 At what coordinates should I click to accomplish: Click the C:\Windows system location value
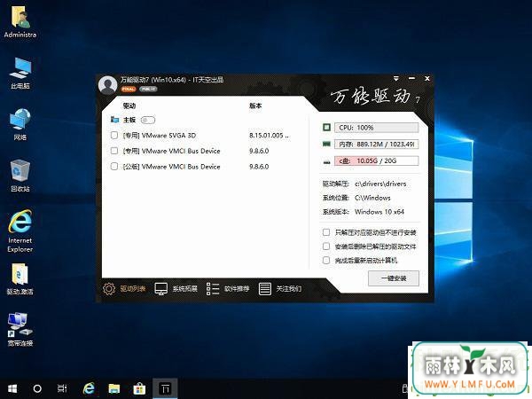click(372, 198)
